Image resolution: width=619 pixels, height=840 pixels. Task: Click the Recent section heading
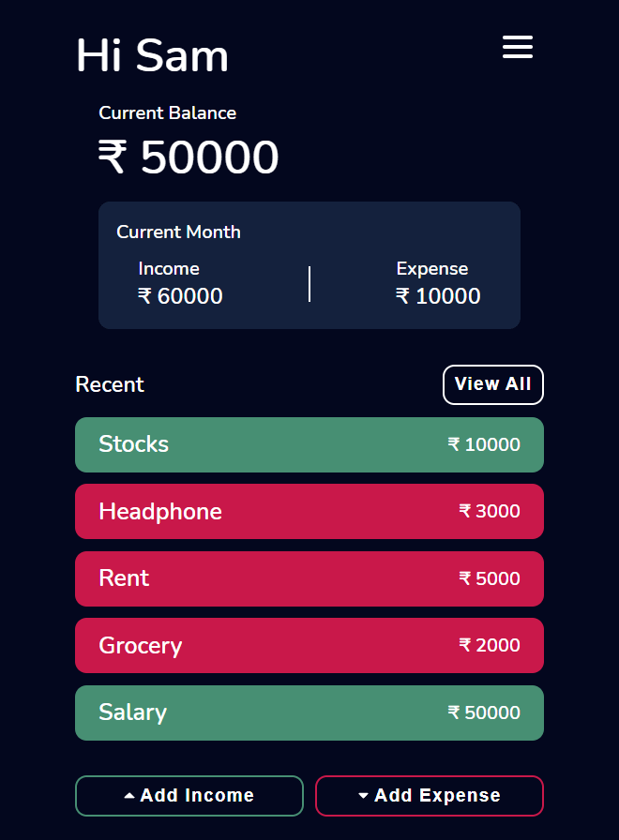point(110,384)
